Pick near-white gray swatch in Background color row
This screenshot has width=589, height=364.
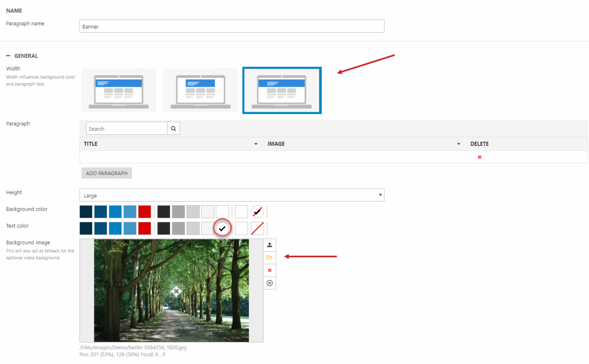[x=208, y=212]
